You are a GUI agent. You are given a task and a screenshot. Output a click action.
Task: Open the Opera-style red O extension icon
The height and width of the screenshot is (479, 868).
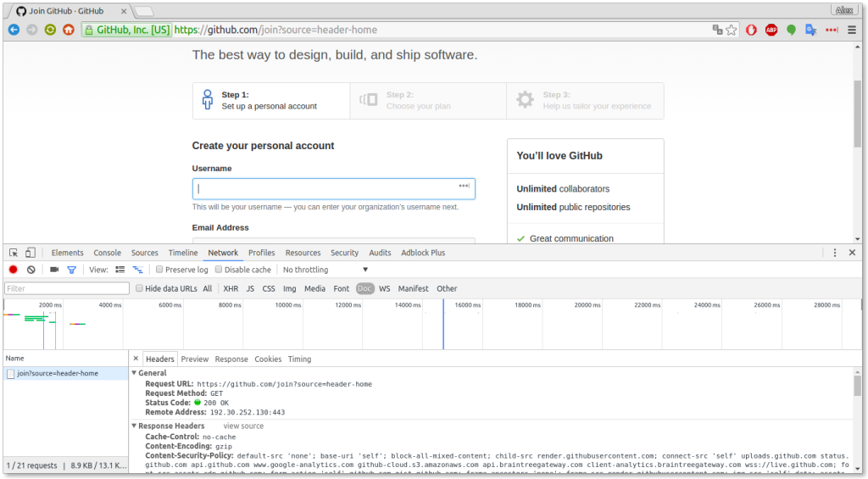pyautogui.click(x=751, y=30)
